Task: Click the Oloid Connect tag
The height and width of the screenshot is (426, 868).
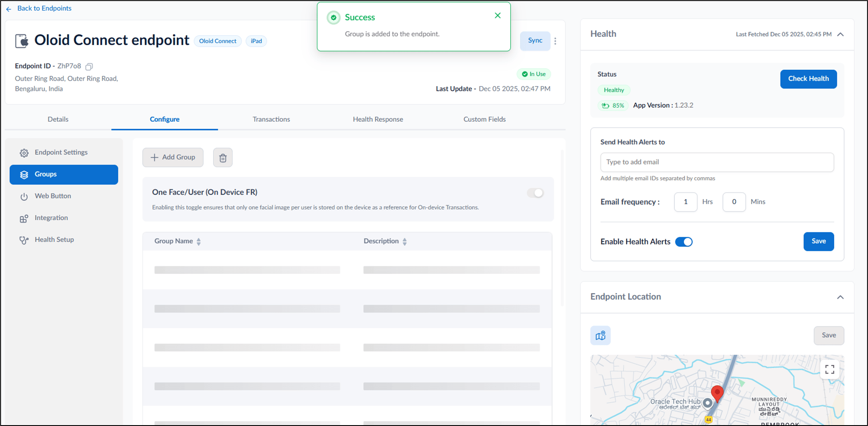Action: point(218,41)
